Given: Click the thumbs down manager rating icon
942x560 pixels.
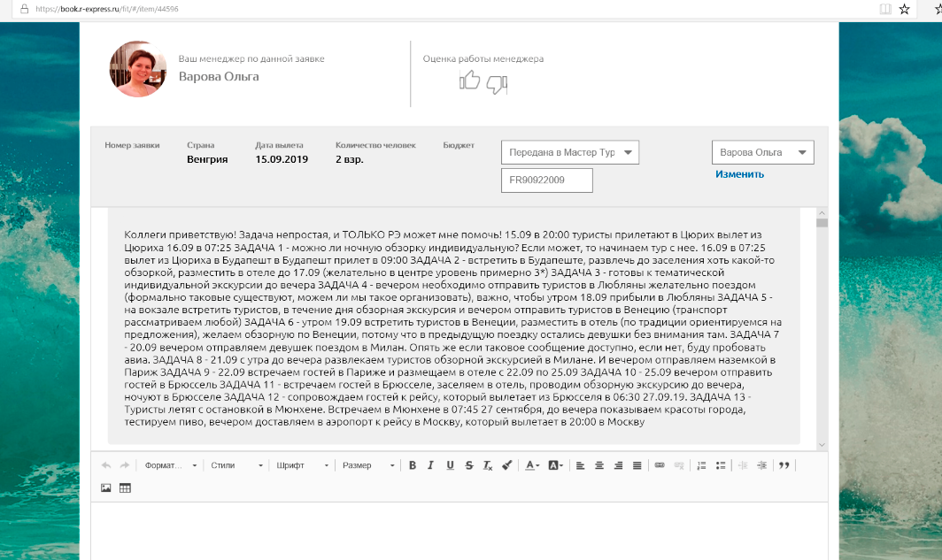Looking at the screenshot, I should click(497, 85).
